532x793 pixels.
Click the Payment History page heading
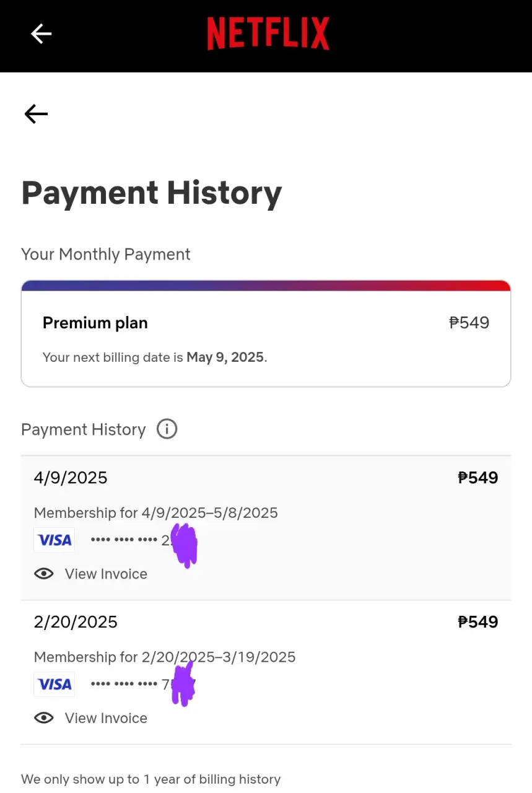pyautogui.click(x=151, y=193)
